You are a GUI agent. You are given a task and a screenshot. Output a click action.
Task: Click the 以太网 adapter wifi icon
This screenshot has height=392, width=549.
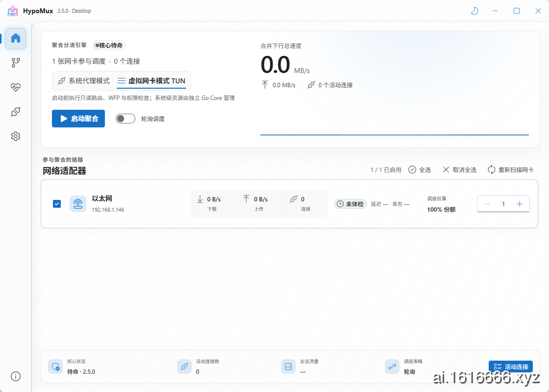tap(78, 204)
